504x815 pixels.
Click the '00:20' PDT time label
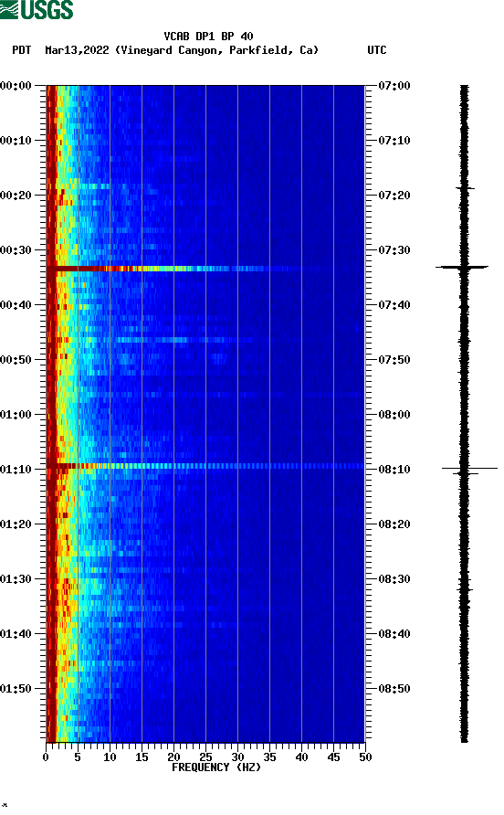point(16,195)
